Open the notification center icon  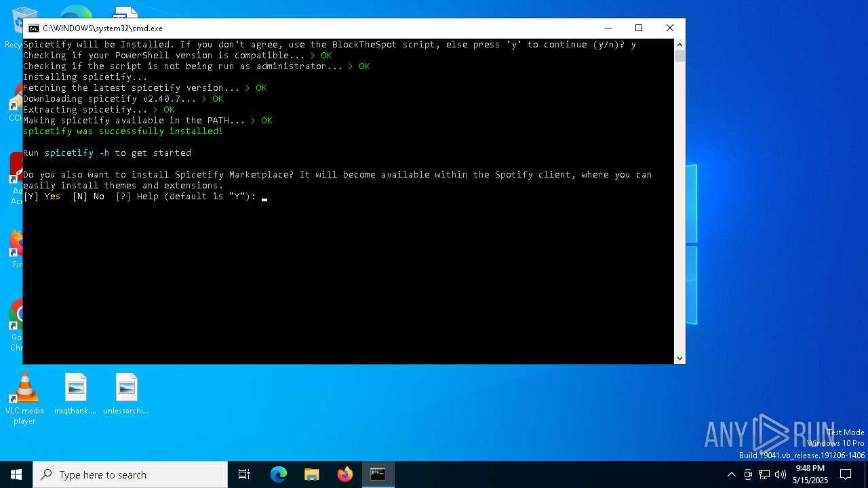pyautogui.click(x=846, y=474)
